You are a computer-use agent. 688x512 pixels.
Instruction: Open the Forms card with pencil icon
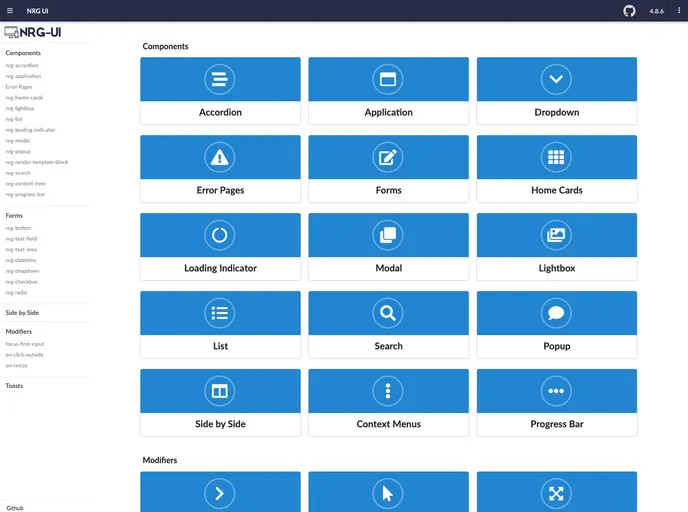pos(388,168)
